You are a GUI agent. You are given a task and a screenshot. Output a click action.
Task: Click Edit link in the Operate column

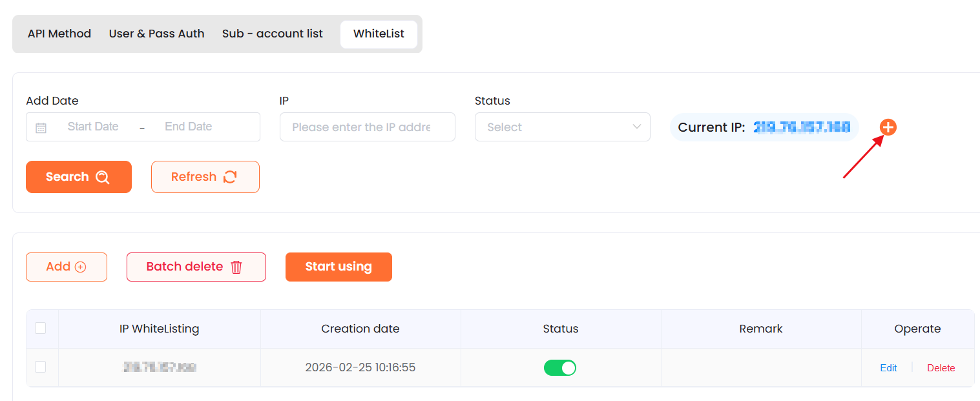[888, 368]
